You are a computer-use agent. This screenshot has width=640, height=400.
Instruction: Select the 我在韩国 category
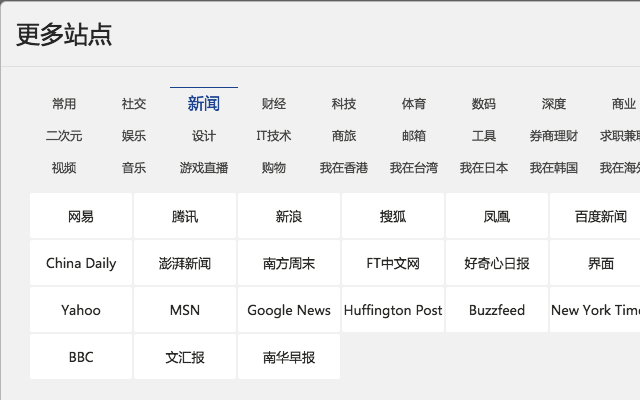click(x=554, y=168)
